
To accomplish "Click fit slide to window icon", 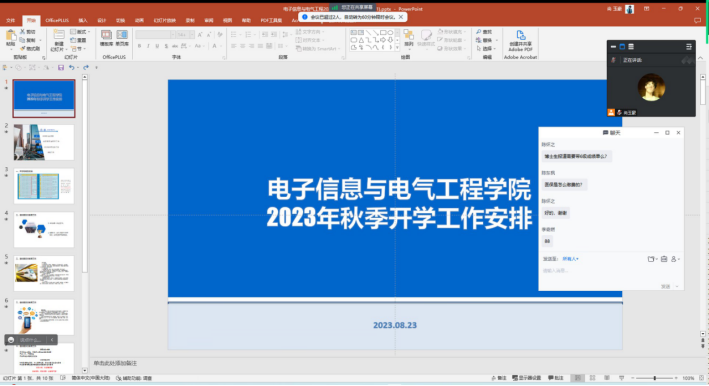I will (701, 378).
